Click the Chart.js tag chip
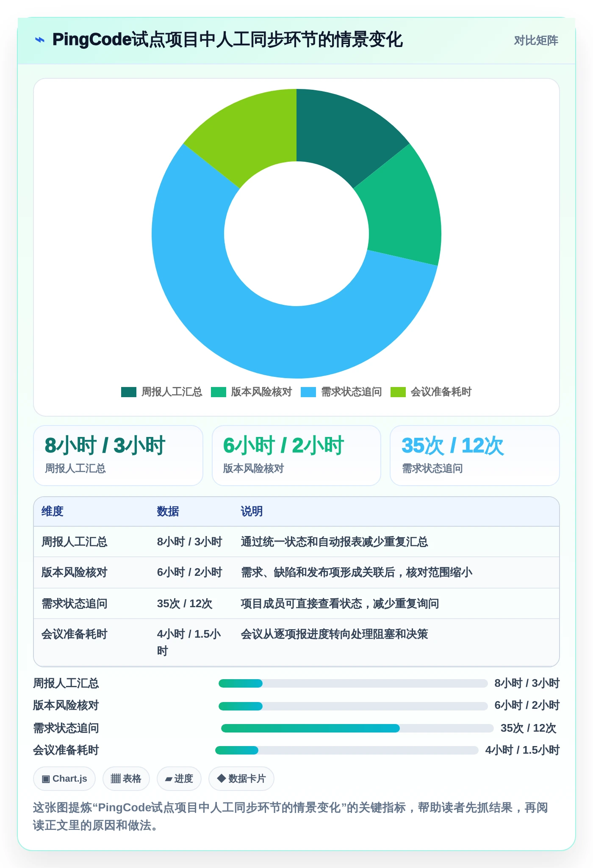The image size is (593, 868). tap(64, 779)
